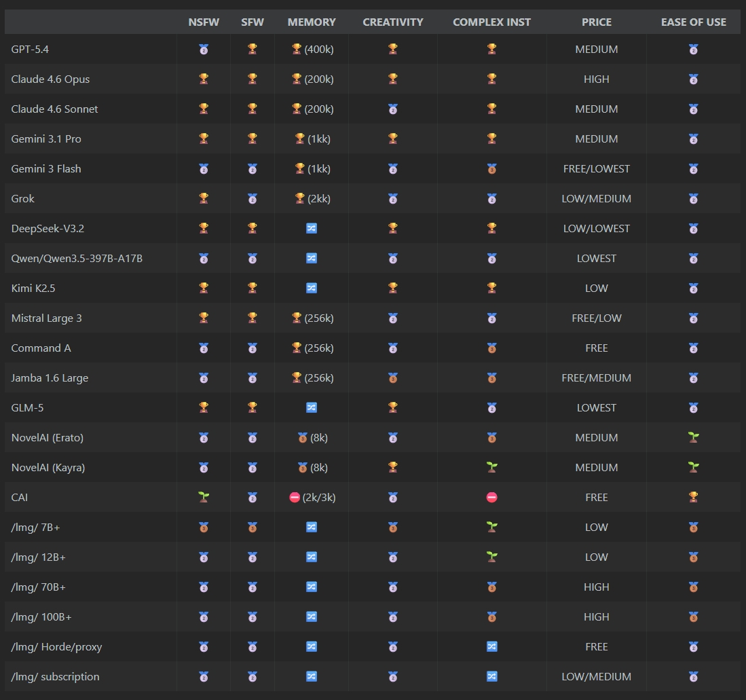This screenshot has width=746, height=700.
Task: Click the (2kk) memory value for Grok
Action: pos(319,198)
